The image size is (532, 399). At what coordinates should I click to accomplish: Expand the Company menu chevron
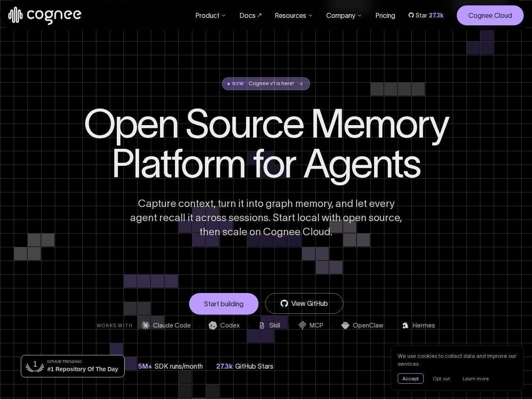pos(360,15)
